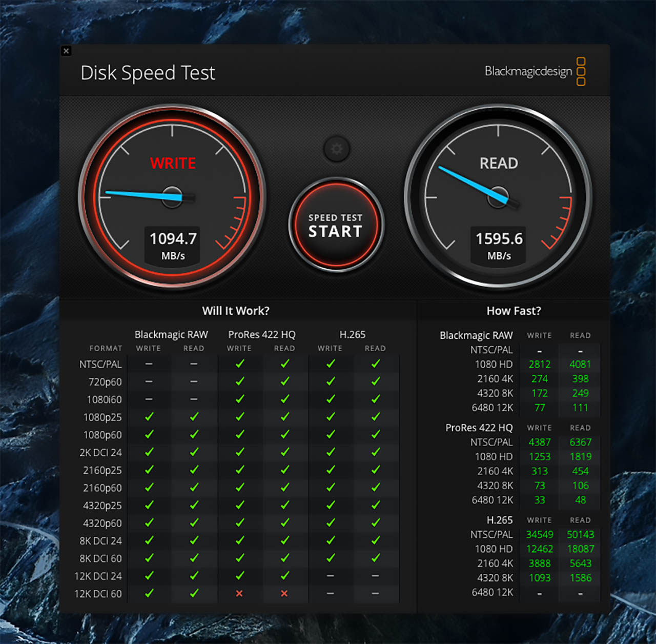Click the Blackmagicdesign logo

tap(535, 71)
